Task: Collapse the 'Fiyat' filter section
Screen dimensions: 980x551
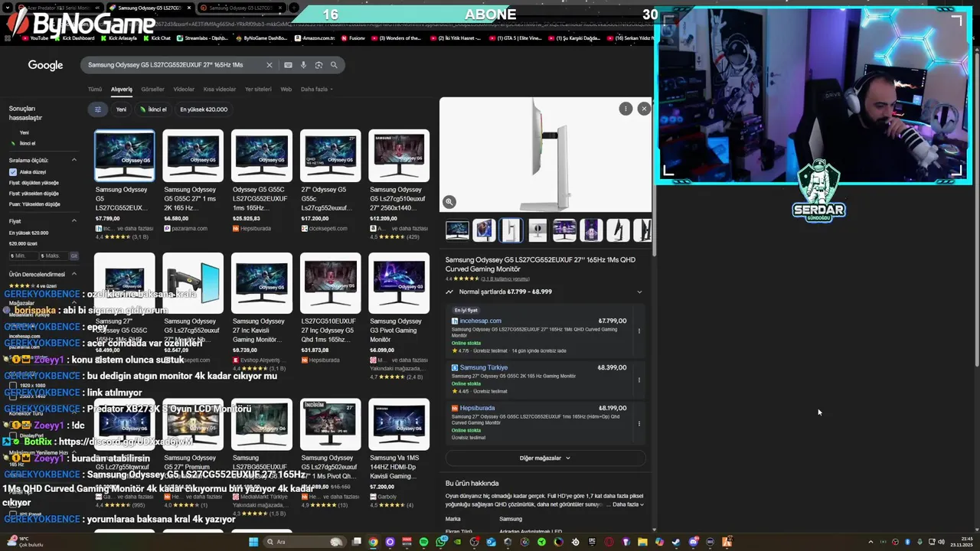Action: click(x=74, y=220)
